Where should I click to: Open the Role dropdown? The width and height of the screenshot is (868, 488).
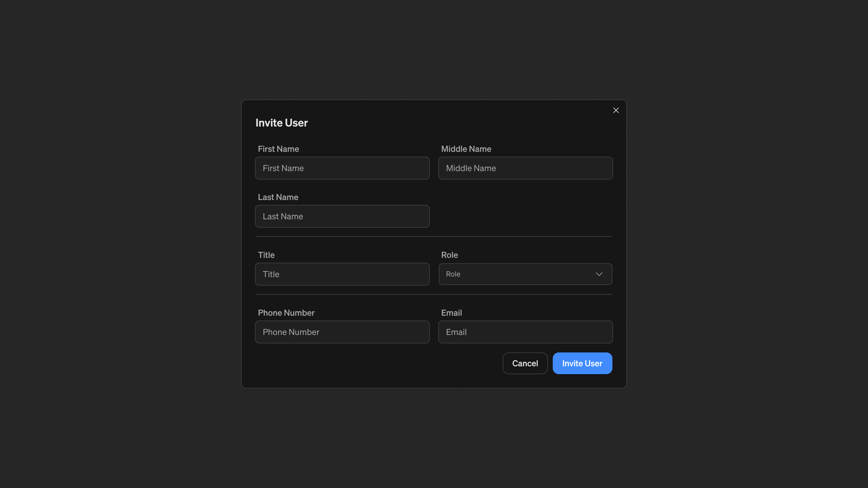525,274
